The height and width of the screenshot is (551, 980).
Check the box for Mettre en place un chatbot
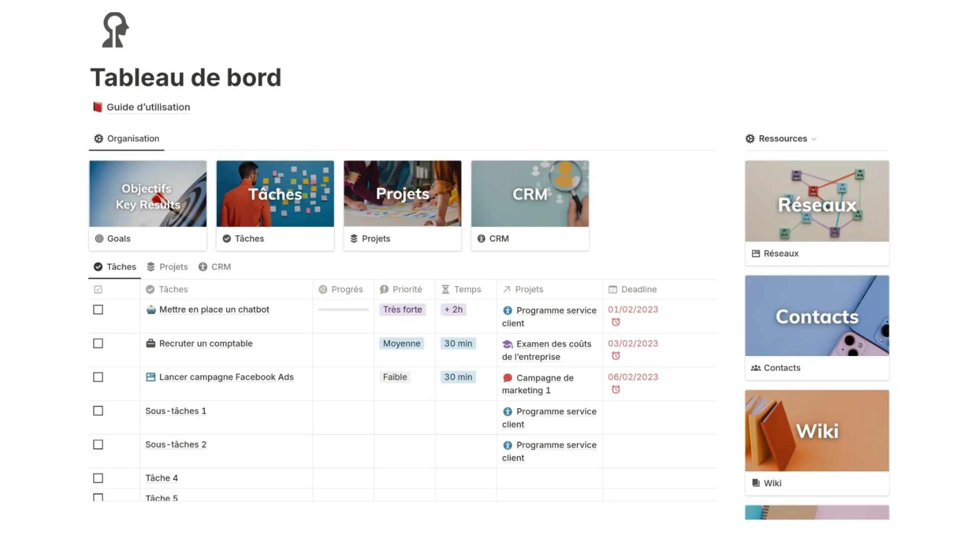[x=98, y=310]
